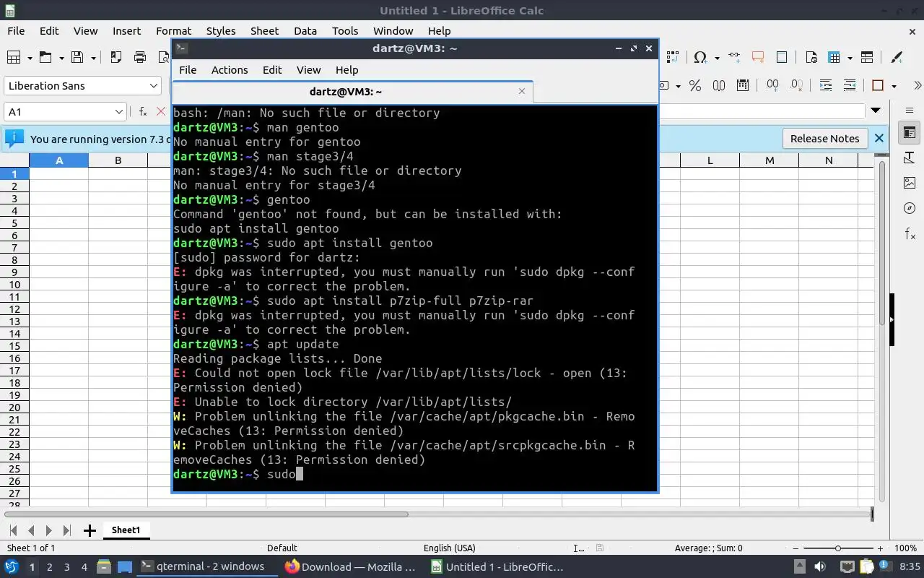Expand the Open recent documents dropdown arrow
924x578 pixels.
coord(61,58)
